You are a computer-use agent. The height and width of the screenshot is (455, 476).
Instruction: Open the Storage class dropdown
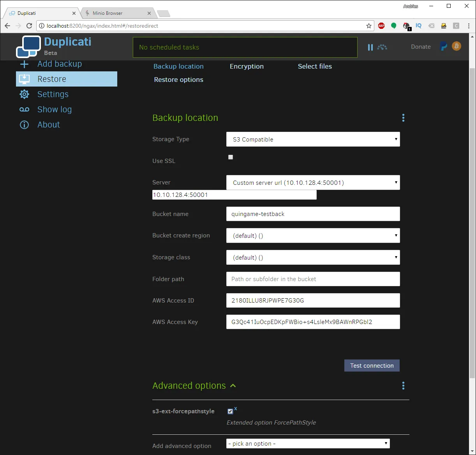tap(313, 257)
